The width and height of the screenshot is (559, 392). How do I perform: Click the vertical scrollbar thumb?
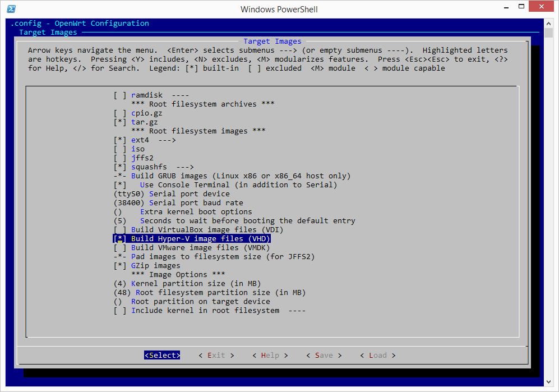[549, 33]
